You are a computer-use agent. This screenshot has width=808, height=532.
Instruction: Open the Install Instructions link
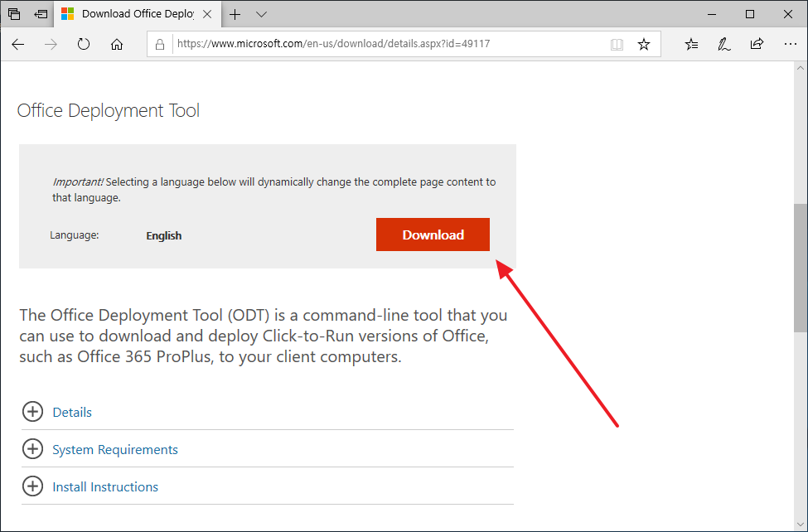(105, 486)
